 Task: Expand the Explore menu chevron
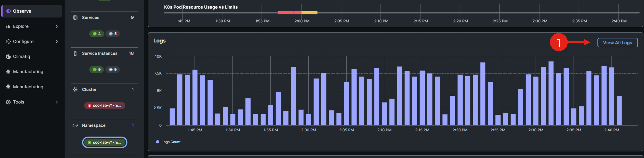[57, 26]
